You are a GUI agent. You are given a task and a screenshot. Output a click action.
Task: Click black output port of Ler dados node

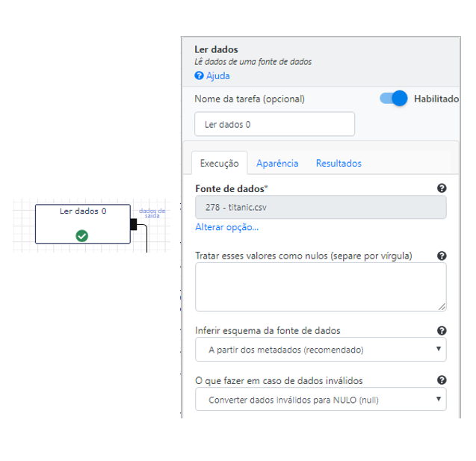tap(134, 225)
